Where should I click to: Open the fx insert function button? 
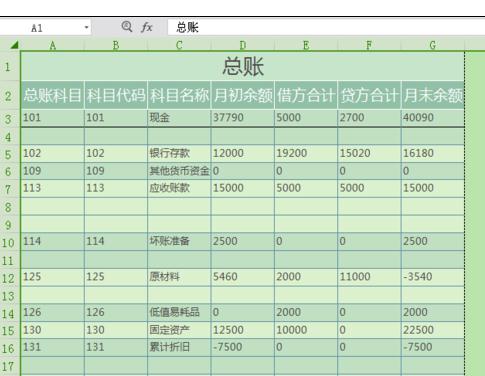click(x=147, y=27)
